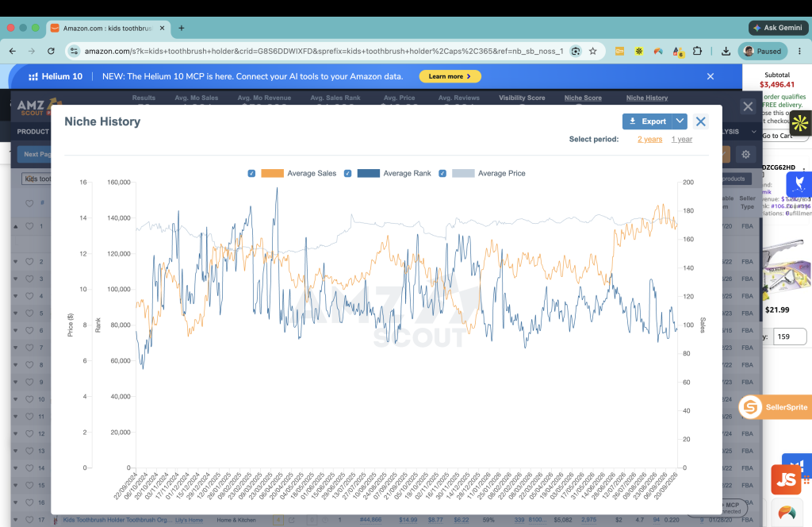Viewport: 812px width, 527px height.
Task: Toggle the Average Rank series checkbox
Action: coord(348,174)
